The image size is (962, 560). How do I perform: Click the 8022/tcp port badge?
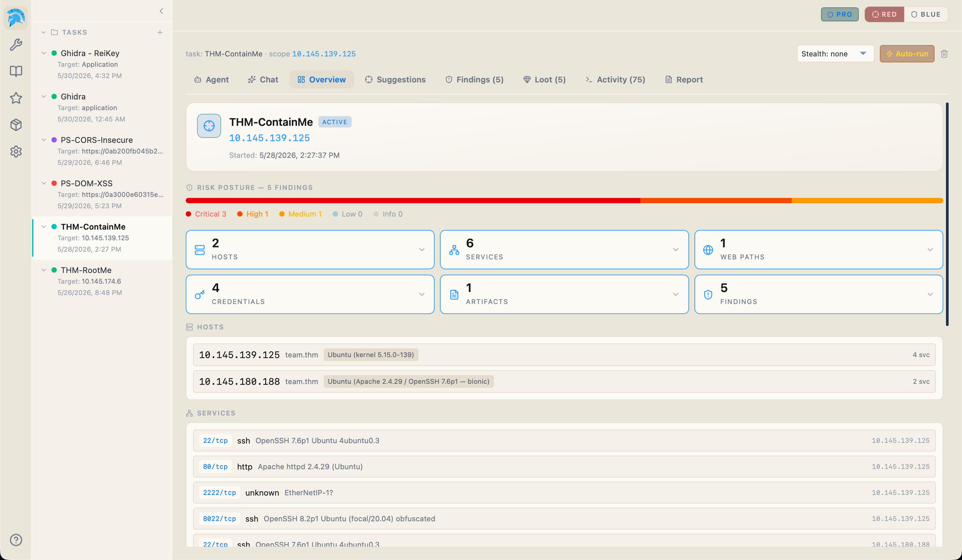tap(219, 518)
